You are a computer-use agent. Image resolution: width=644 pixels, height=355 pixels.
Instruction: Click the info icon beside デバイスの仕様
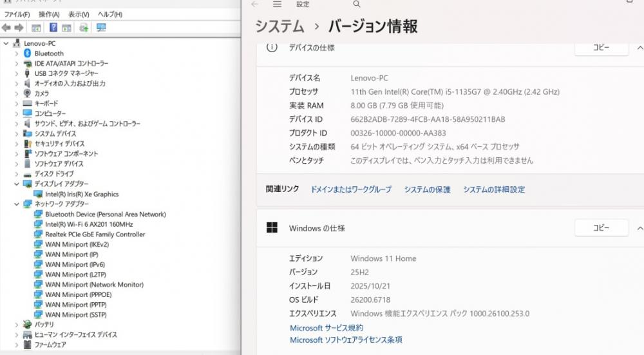point(272,47)
